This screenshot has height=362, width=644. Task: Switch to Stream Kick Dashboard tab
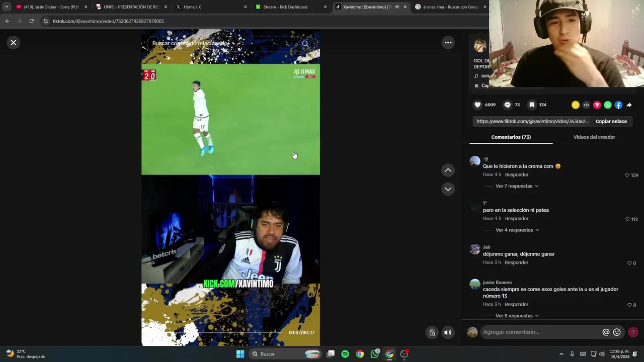pos(291,7)
